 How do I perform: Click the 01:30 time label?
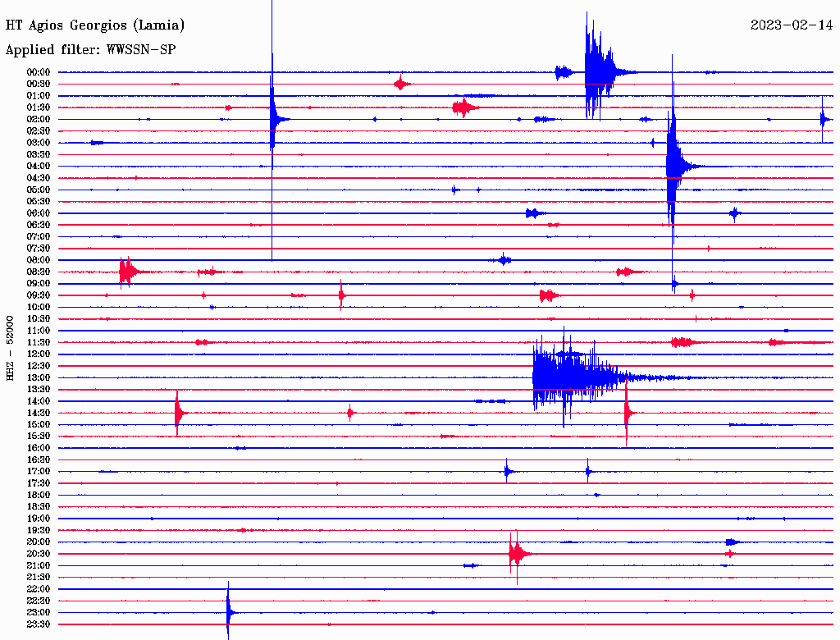point(39,107)
